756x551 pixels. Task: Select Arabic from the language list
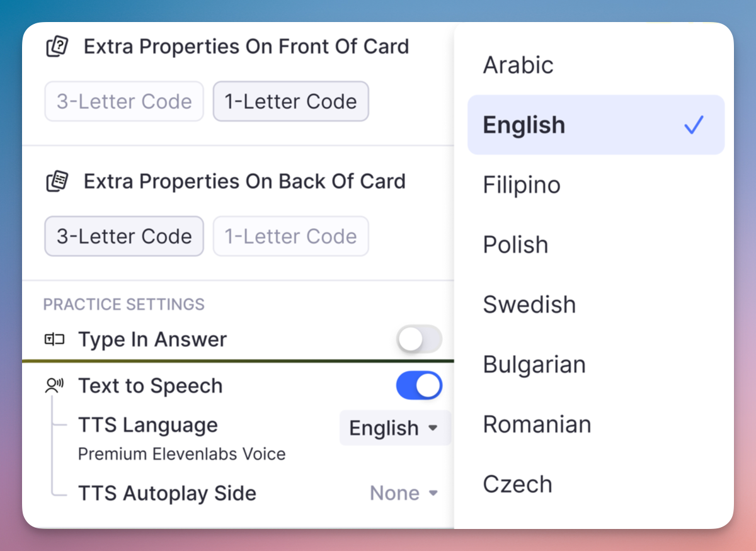point(518,65)
